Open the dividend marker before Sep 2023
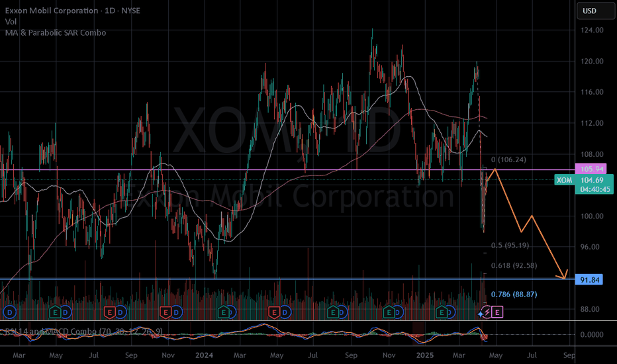617x364 pixels. click(x=120, y=313)
